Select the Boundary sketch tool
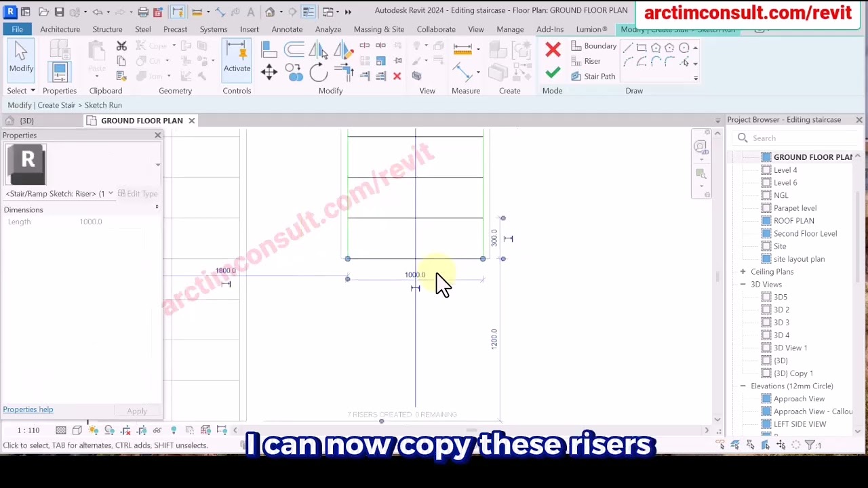Viewport: 868px width, 488px height. click(594, 46)
